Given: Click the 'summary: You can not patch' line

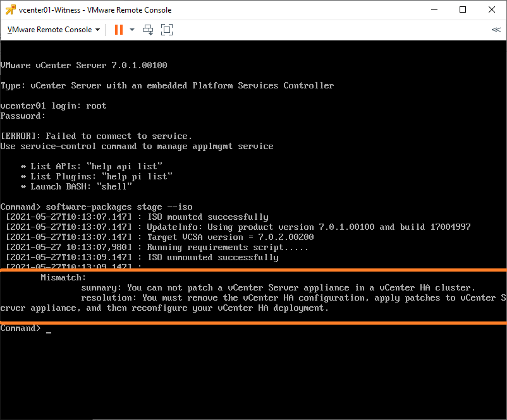Looking at the screenshot, I should 278,288.
